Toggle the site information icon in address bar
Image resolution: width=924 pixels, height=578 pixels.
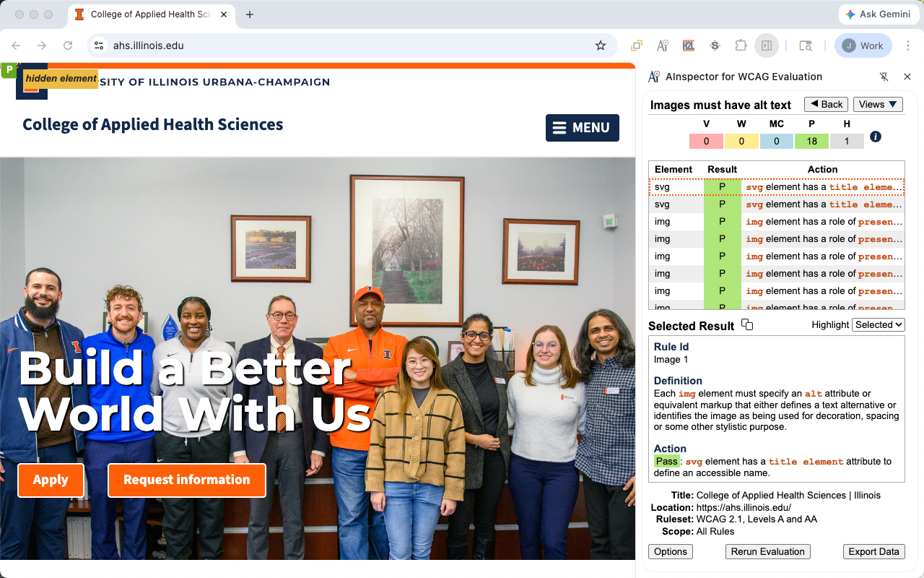[100, 46]
